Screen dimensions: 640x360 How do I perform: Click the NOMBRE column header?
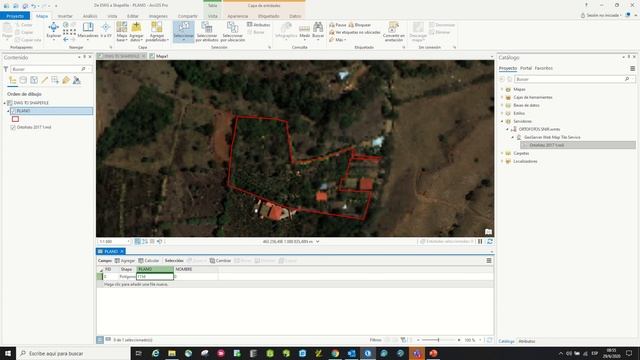point(196,269)
